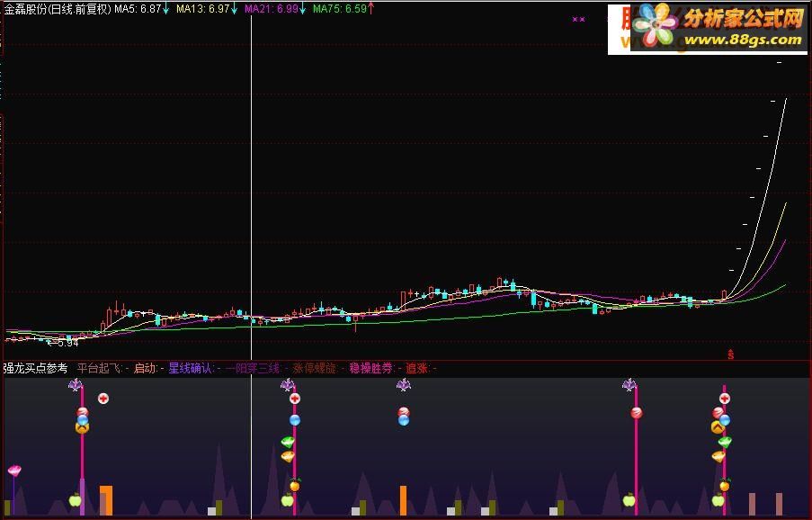This screenshot has width=812, height=520.
Task: Click the leftmost tall orange bar
Action: pos(106,500)
